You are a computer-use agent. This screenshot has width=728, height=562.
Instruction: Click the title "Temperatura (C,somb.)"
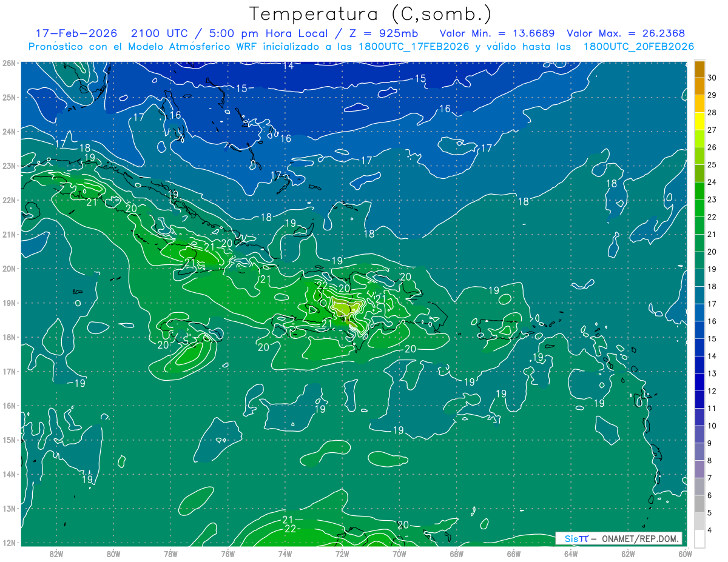click(371, 15)
